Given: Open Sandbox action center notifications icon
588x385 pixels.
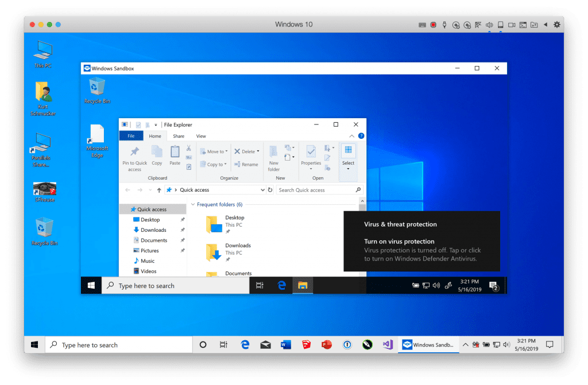Looking at the screenshot, I should [x=494, y=286].
